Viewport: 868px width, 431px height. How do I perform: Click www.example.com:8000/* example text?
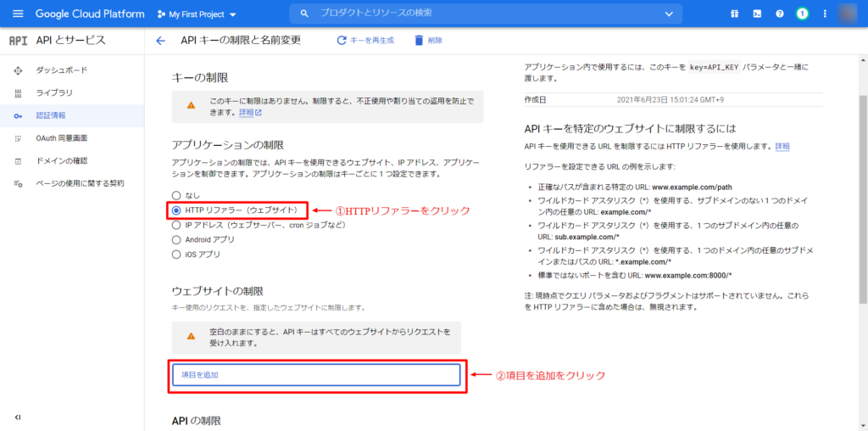688,276
